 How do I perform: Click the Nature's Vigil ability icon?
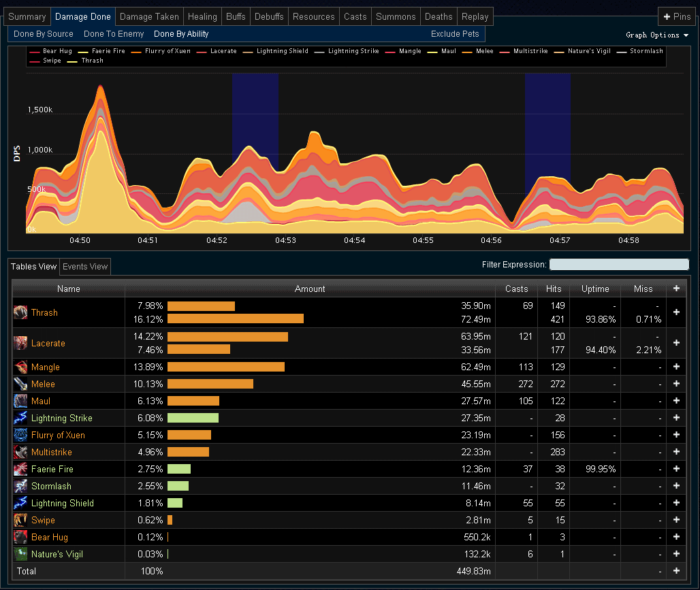click(x=20, y=554)
